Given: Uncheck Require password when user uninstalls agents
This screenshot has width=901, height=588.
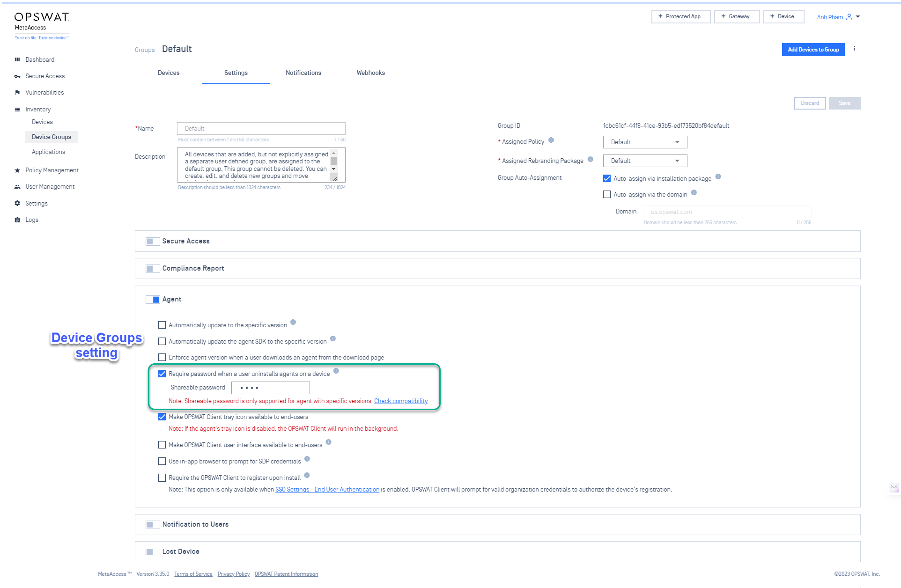Looking at the screenshot, I should click(162, 374).
